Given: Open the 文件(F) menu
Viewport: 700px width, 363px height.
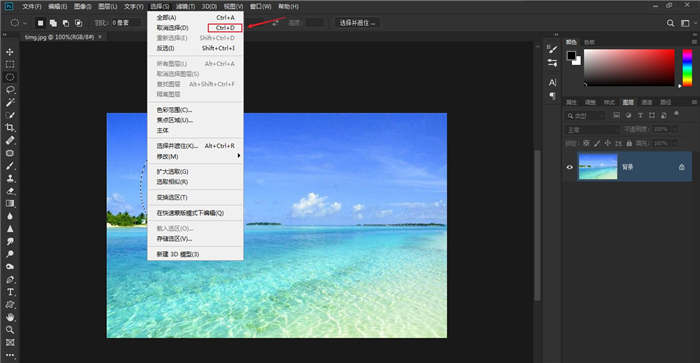Looking at the screenshot, I should click(32, 6).
